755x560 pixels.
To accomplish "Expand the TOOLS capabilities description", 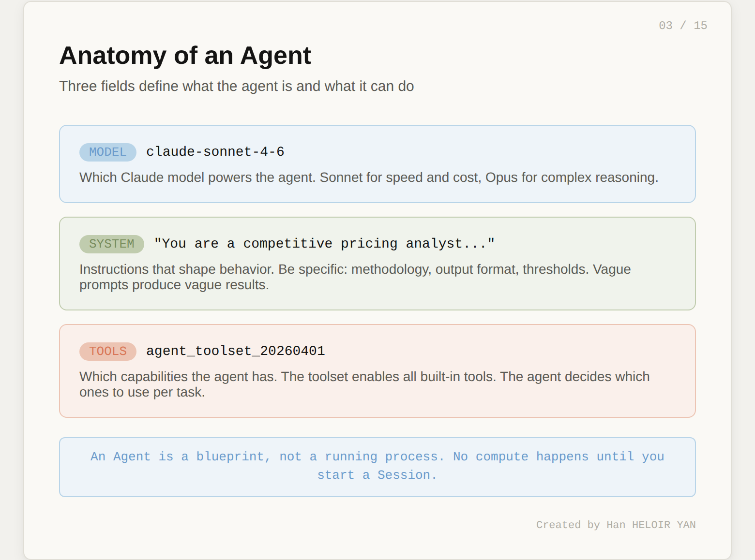I will pos(364,384).
